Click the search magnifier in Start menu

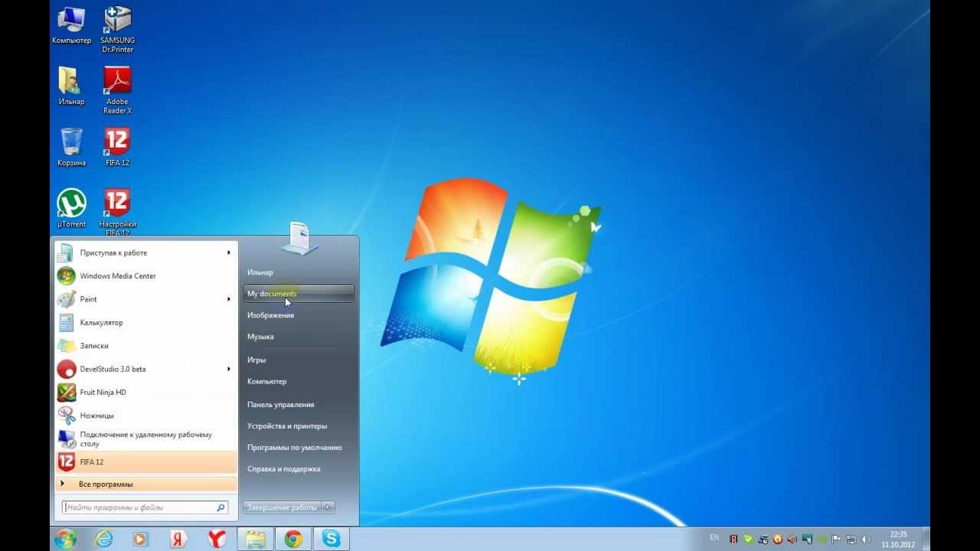(221, 507)
